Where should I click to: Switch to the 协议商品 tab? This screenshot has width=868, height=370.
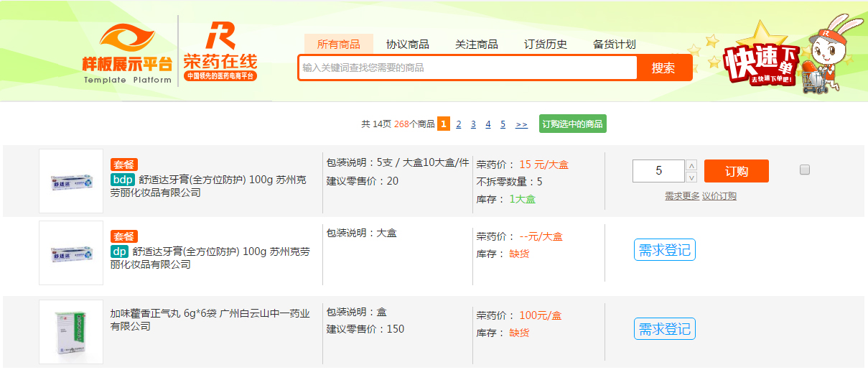pos(407,45)
